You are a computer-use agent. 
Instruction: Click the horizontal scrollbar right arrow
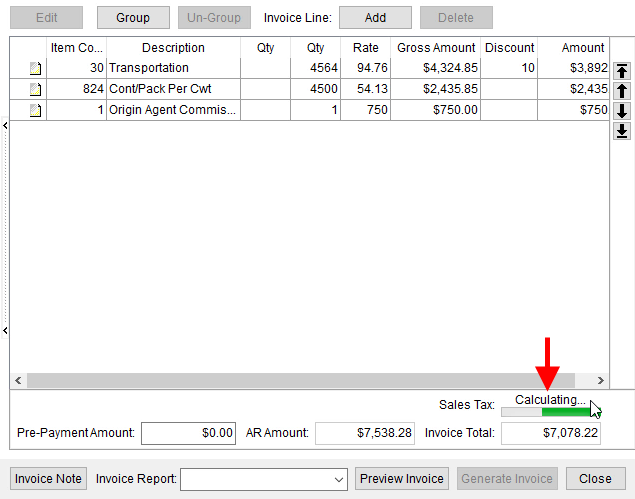[600, 381]
